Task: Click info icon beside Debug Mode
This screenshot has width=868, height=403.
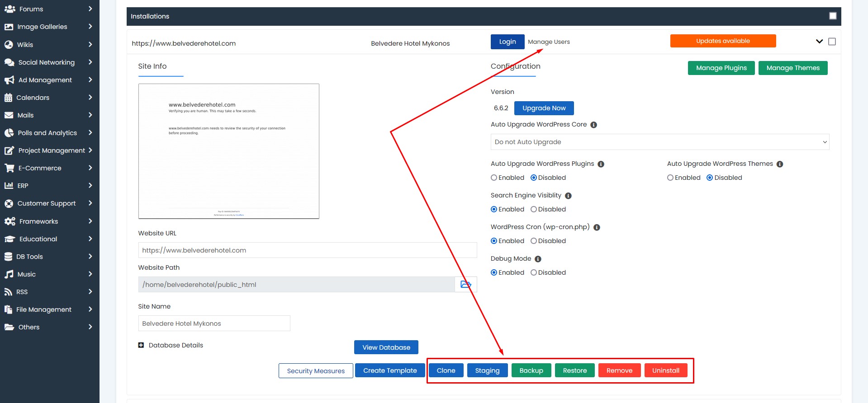Action: pos(538,259)
